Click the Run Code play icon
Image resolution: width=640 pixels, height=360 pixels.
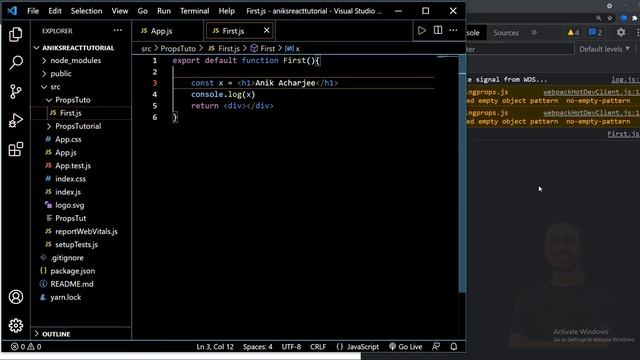(422, 31)
